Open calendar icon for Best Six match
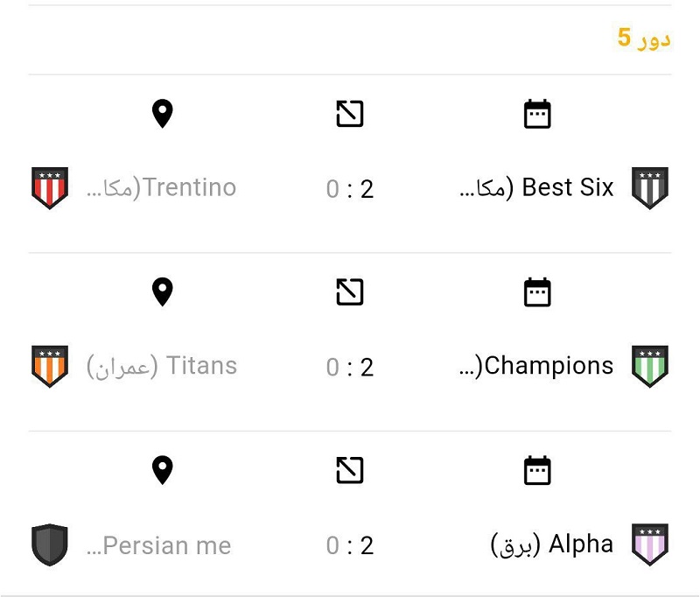The image size is (700, 597). pyautogui.click(x=537, y=114)
